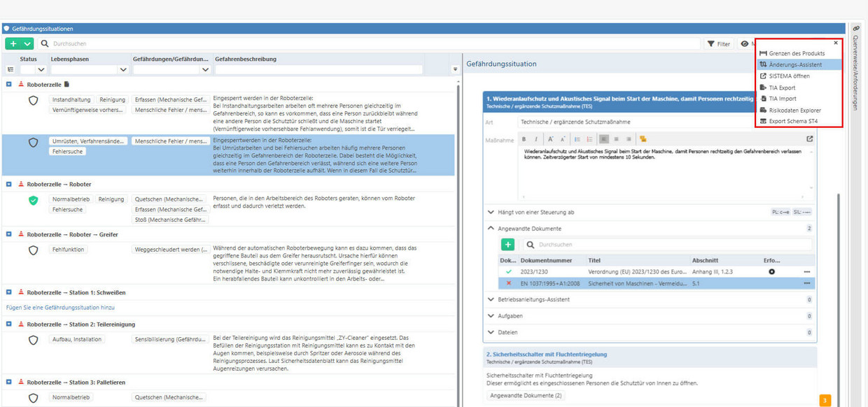Open the Lebensphasen filter dropdown
Image resolution: width=868 pixels, height=407 pixels.
(x=123, y=70)
